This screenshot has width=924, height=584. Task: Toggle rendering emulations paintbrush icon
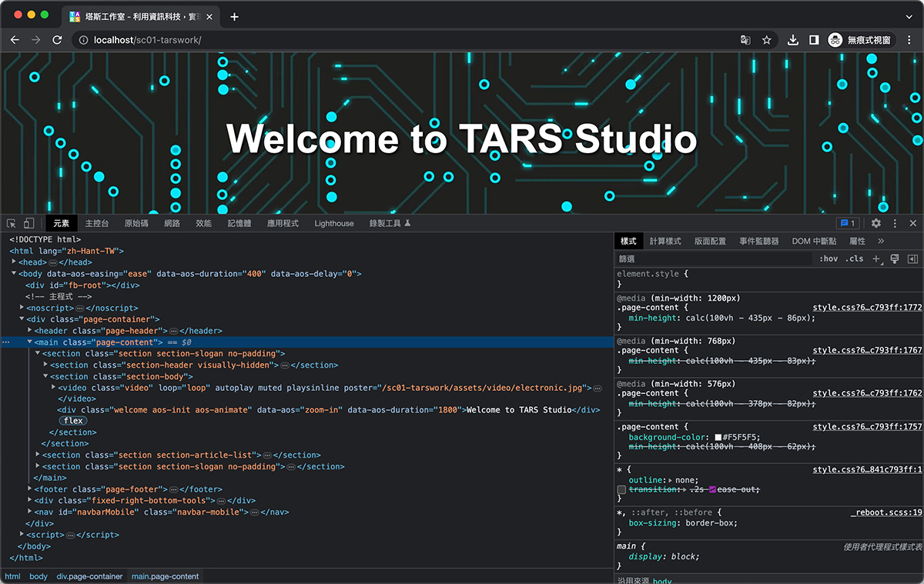click(x=895, y=259)
